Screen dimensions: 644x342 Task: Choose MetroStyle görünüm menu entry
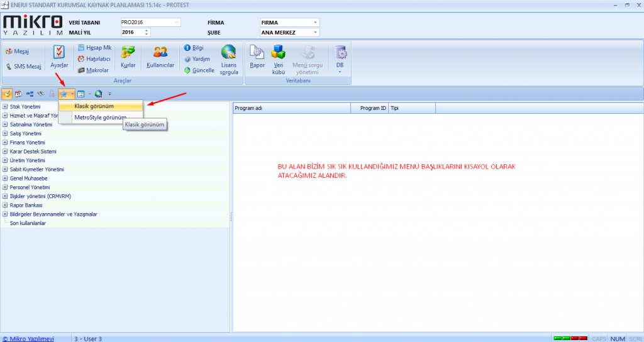tap(99, 118)
